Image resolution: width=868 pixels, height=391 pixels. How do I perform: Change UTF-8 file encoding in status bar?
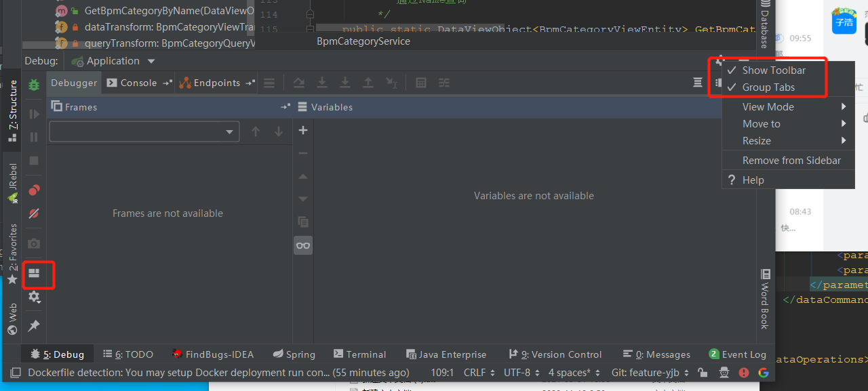522,373
